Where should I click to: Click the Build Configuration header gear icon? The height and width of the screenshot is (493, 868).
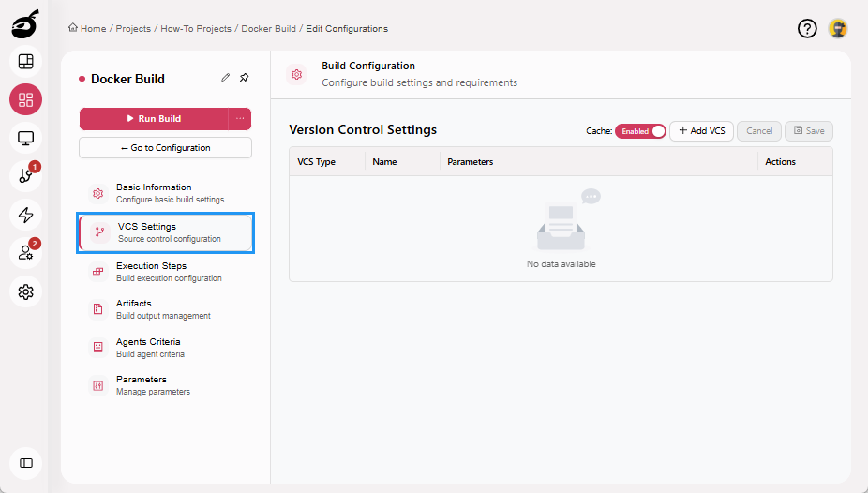[297, 74]
